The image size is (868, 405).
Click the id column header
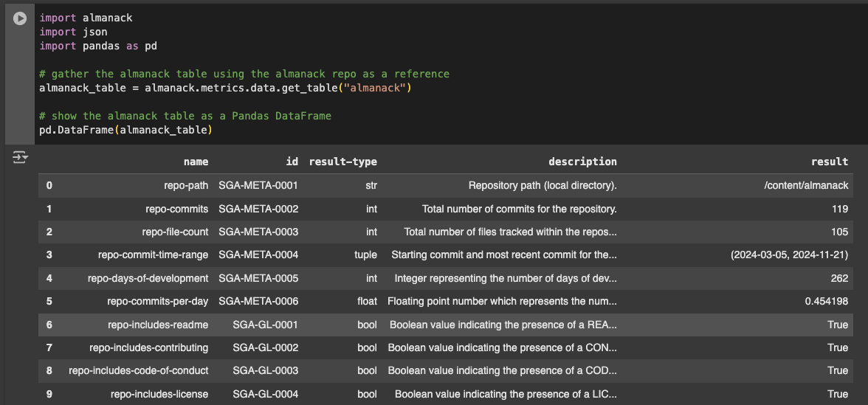click(292, 162)
